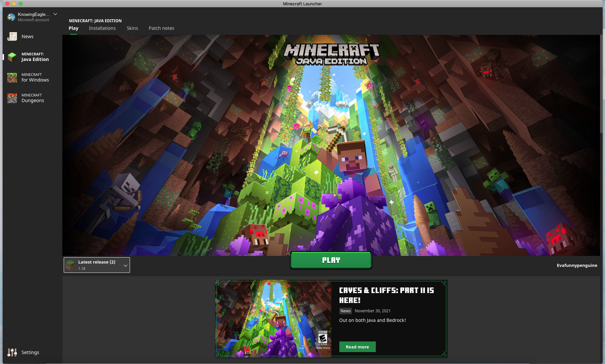Viewport: 605px width, 364px height.
Task: Open Settings sliders icon
Action: point(12,352)
